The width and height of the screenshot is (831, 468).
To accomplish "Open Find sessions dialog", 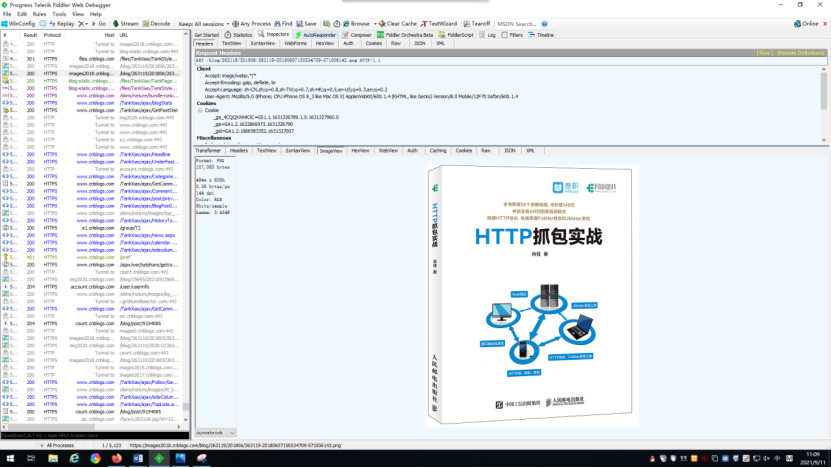I will pyautogui.click(x=283, y=24).
